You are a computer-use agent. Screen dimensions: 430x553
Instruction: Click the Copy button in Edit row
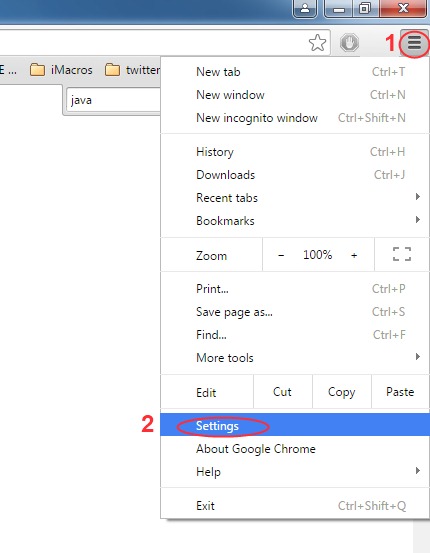tap(341, 392)
